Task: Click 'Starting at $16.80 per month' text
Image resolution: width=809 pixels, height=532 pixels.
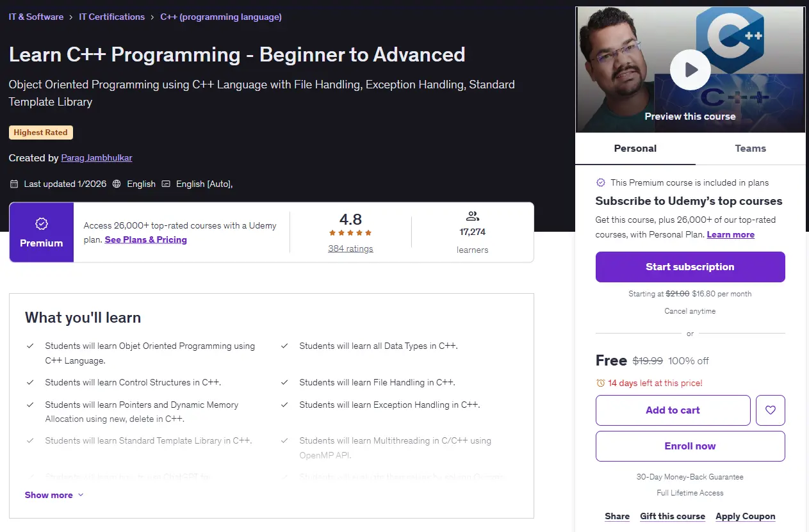Action: pyautogui.click(x=691, y=294)
